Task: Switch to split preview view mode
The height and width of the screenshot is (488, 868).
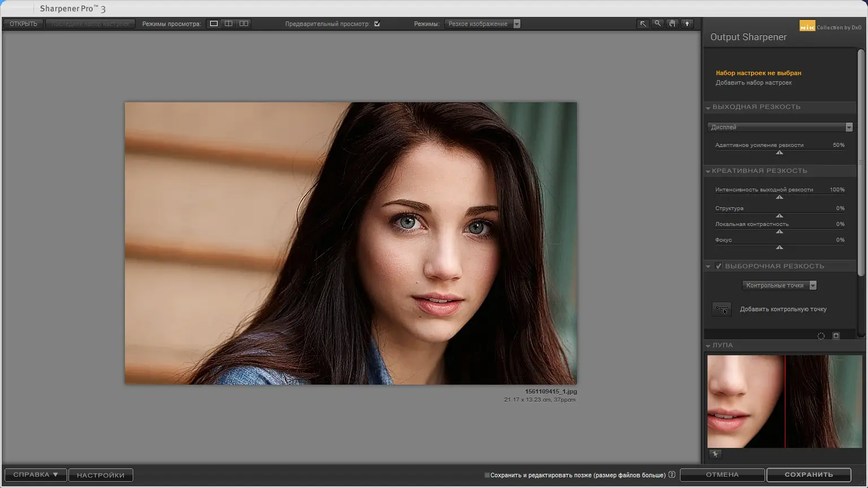Action: [228, 24]
